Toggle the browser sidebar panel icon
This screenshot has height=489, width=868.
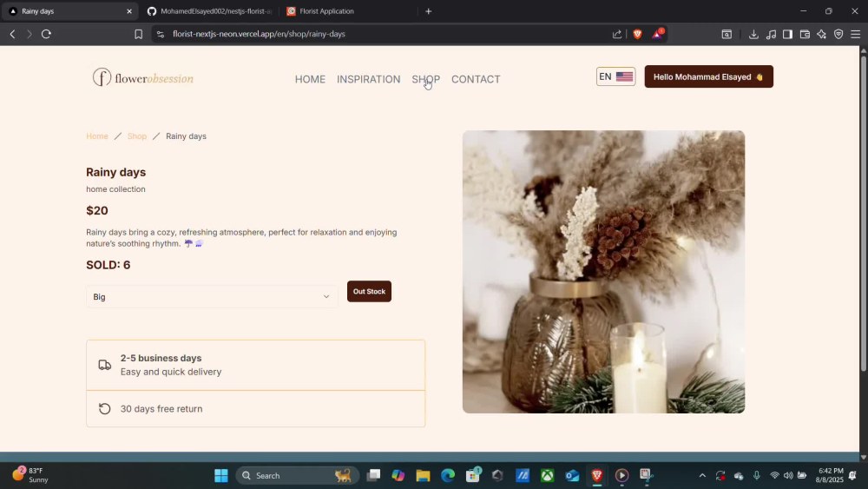[x=787, y=35]
